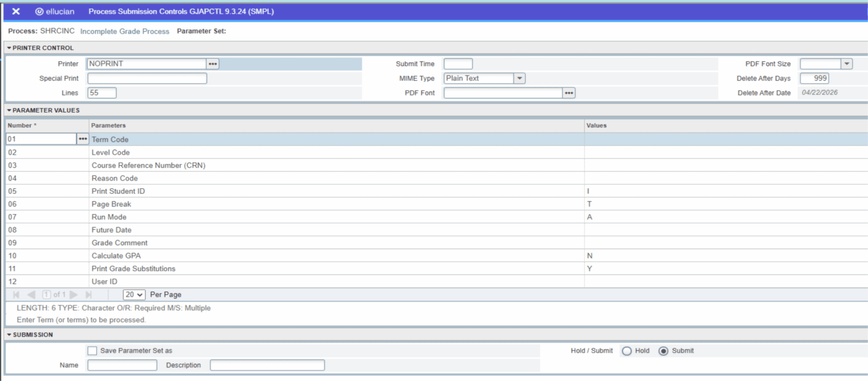Select the Submit radio button
The width and height of the screenshot is (868, 381).
663,351
